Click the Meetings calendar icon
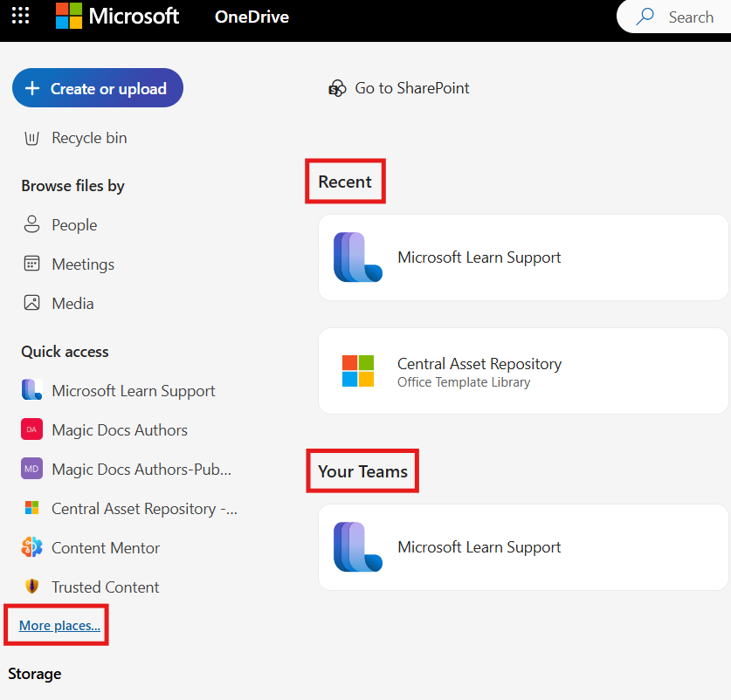The width and height of the screenshot is (731, 700). tap(31, 264)
